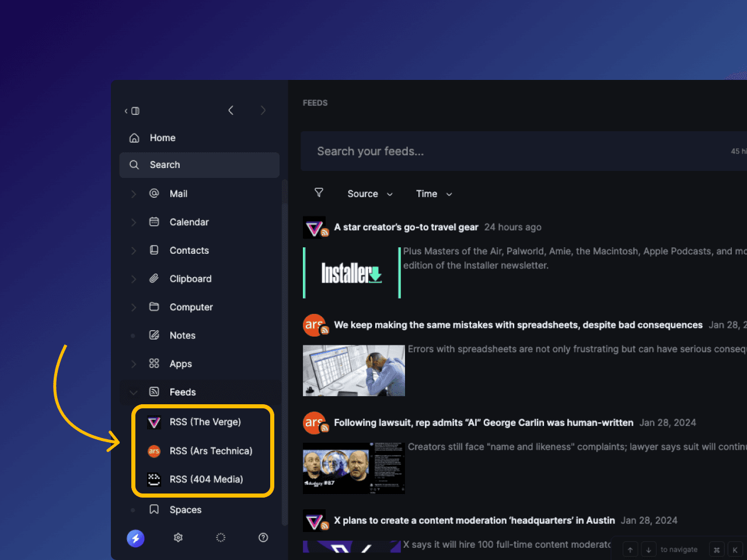
Task: Focus the Search your feeds field
Action: (523, 151)
